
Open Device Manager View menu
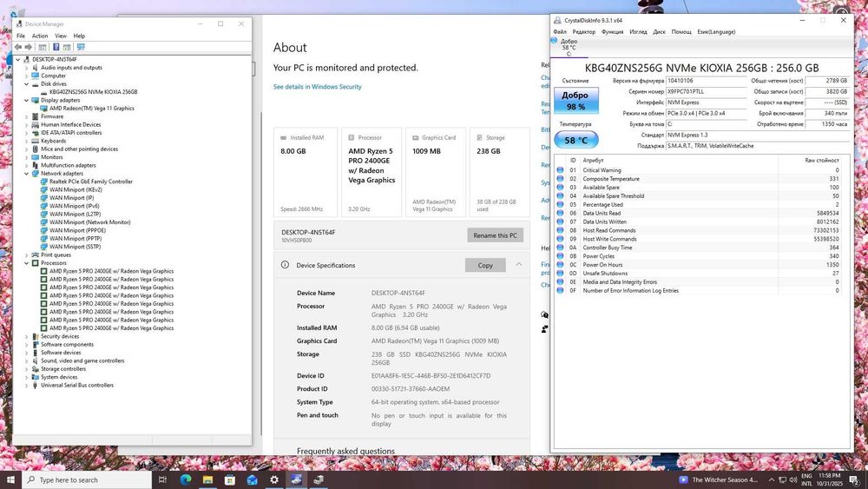(61, 36)
